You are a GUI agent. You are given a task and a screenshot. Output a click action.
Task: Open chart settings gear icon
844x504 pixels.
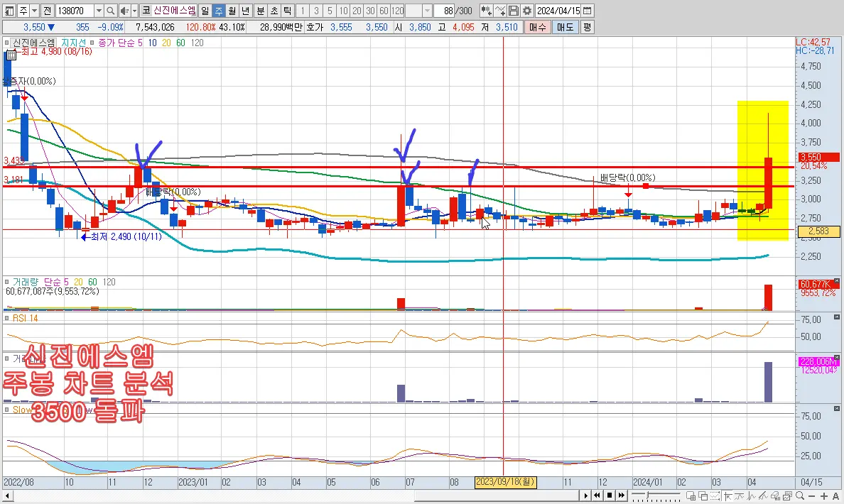point(527,11)
